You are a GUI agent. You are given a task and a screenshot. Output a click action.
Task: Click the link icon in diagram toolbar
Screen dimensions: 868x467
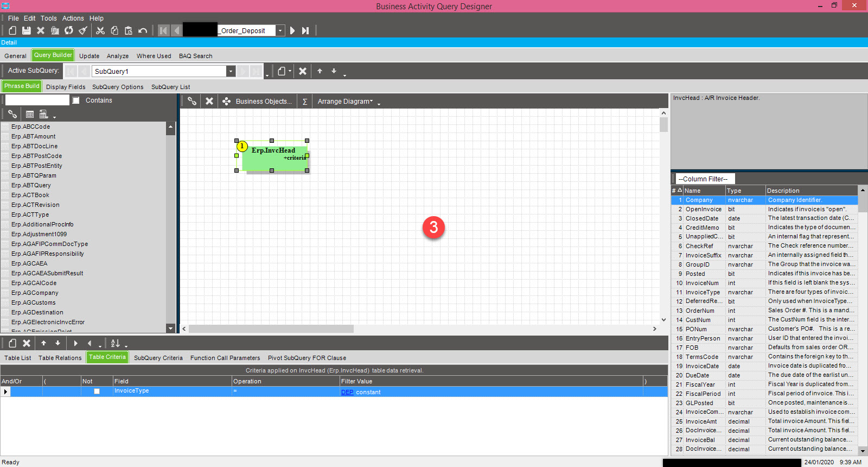[192, 101]
